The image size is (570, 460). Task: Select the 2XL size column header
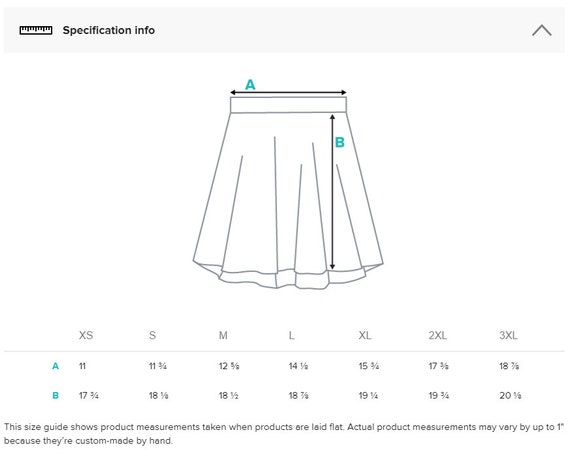point(438,335)
